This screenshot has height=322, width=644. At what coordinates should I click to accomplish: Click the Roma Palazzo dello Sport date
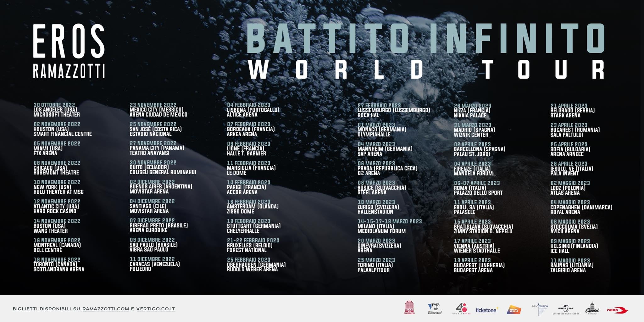pos(478,188)
